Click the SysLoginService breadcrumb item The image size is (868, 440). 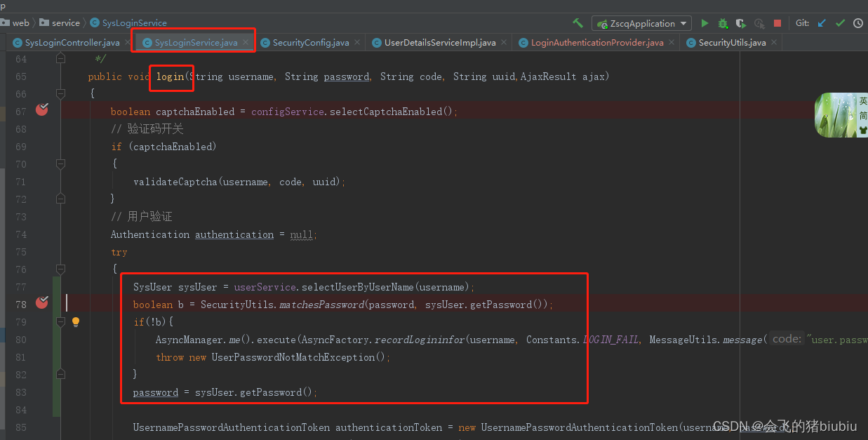(x=133, y=22)
